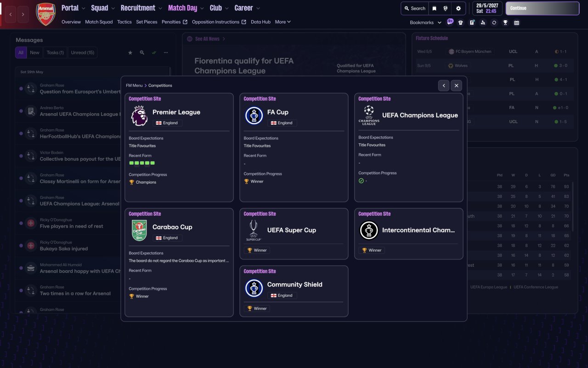Open the 9+ messages speech bubble icon
This screenshot has width=588, height=368.
pyautogui.click(x=450, y=22)
